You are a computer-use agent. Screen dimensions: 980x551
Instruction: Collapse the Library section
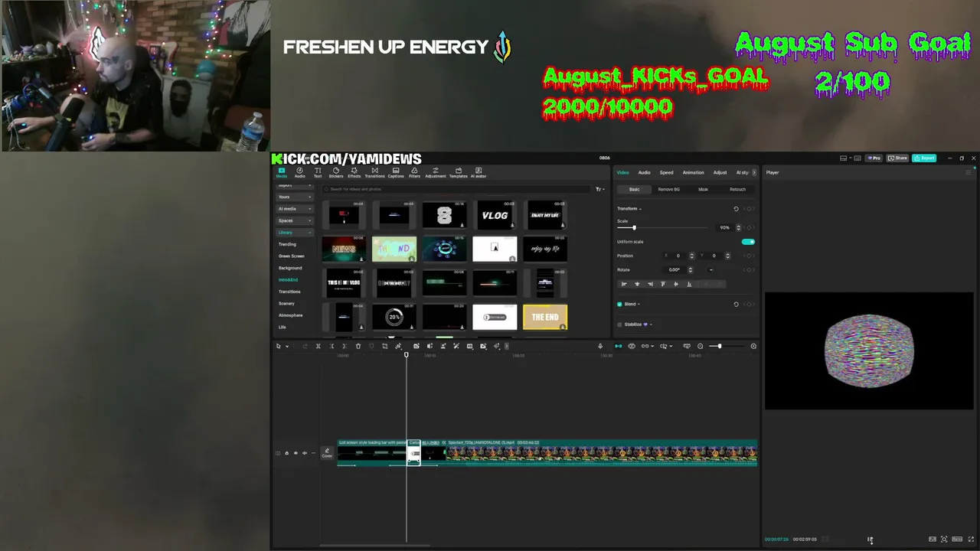(294, 233)
